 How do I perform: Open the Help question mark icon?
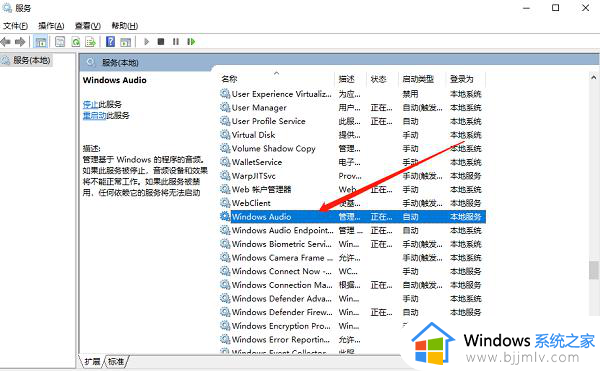111,41
